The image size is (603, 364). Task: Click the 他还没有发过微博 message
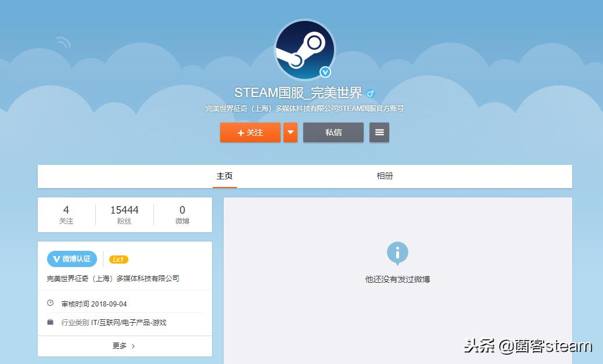(x=397, y=279)
